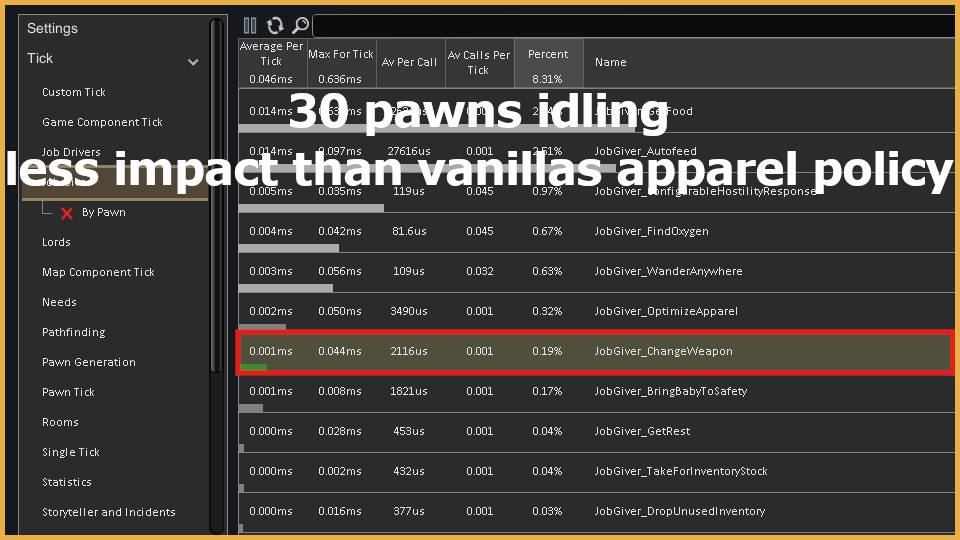The width and height of the screenshot is (960, 540).
Task: Select JobGiver_DropUnusedInventory row
Action: [596, 511]
